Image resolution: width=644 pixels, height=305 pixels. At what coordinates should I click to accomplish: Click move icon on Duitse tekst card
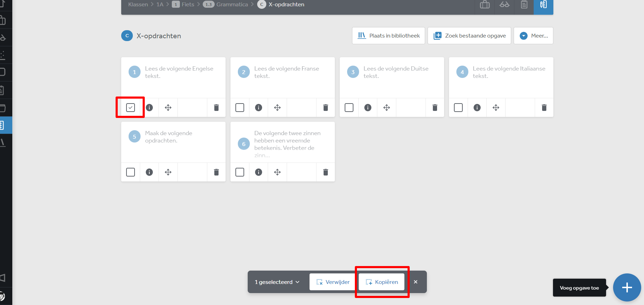pos(386,107)
